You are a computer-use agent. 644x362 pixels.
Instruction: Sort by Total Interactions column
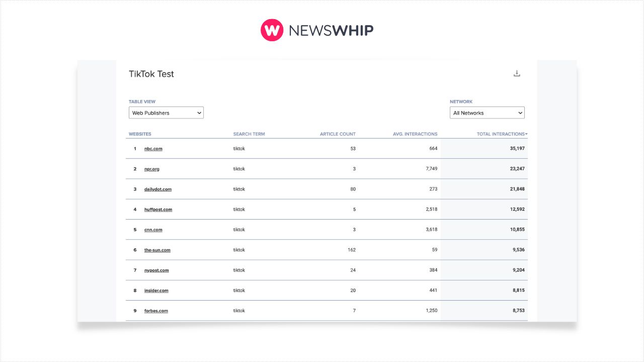[x=502, y=134]
